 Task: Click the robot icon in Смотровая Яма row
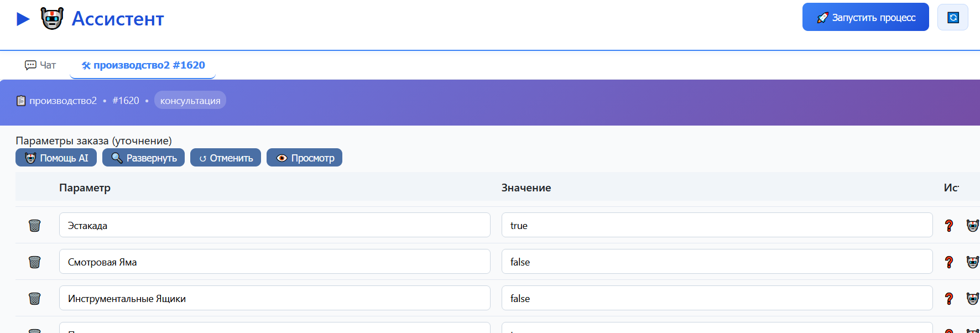(x=972, y=262)
